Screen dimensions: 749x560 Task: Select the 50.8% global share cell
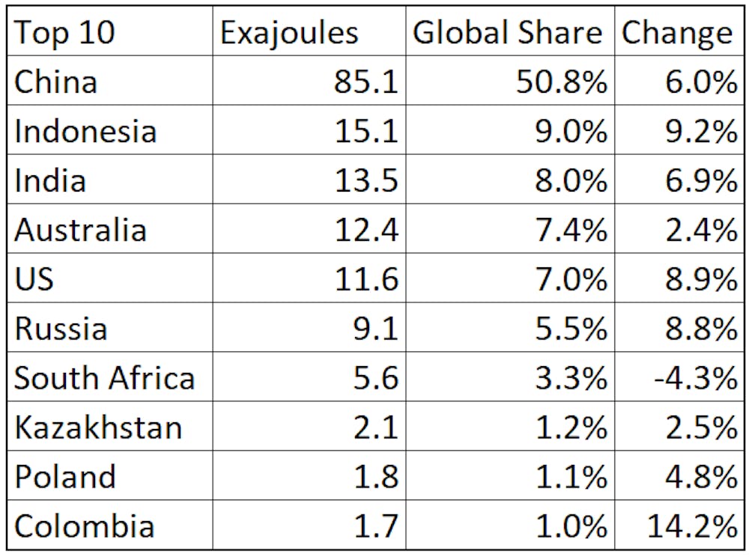coord(510,80)
